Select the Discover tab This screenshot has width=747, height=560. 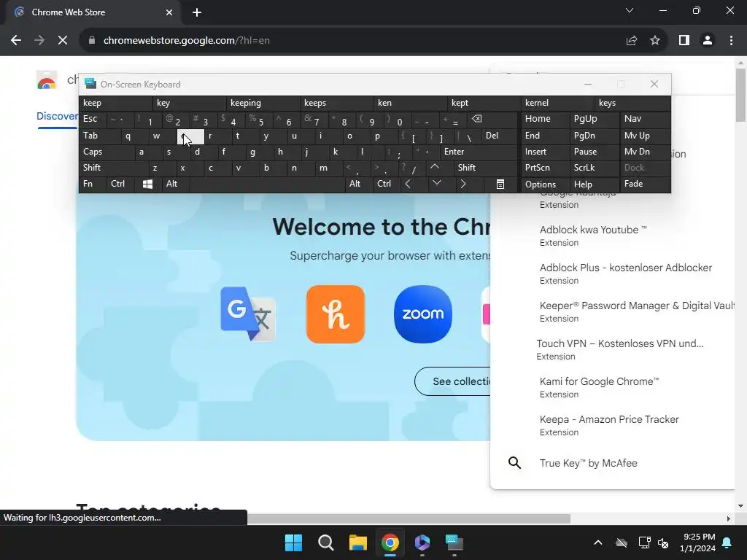[57, 116]
